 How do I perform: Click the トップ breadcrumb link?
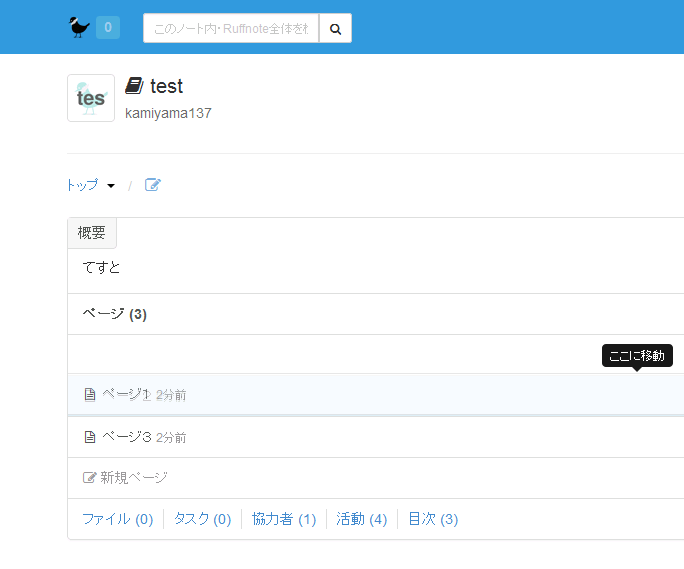pyautogui.click(x=82, y=185)
